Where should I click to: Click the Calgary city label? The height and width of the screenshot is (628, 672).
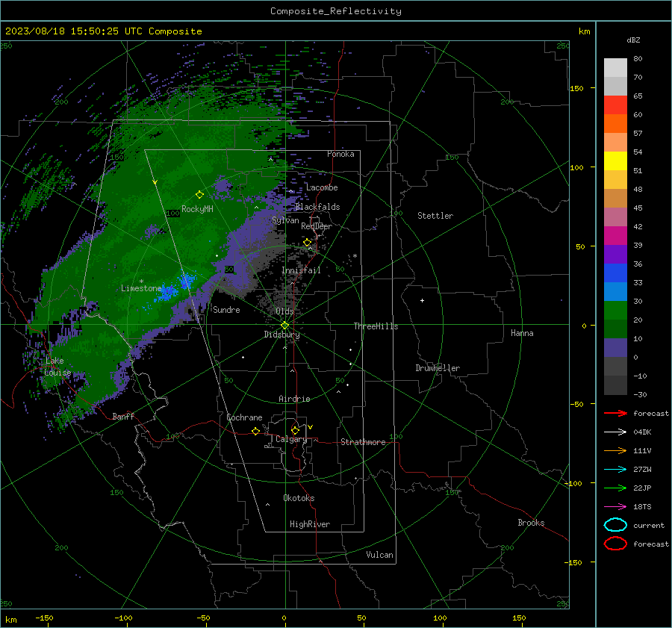click(291, 439)
